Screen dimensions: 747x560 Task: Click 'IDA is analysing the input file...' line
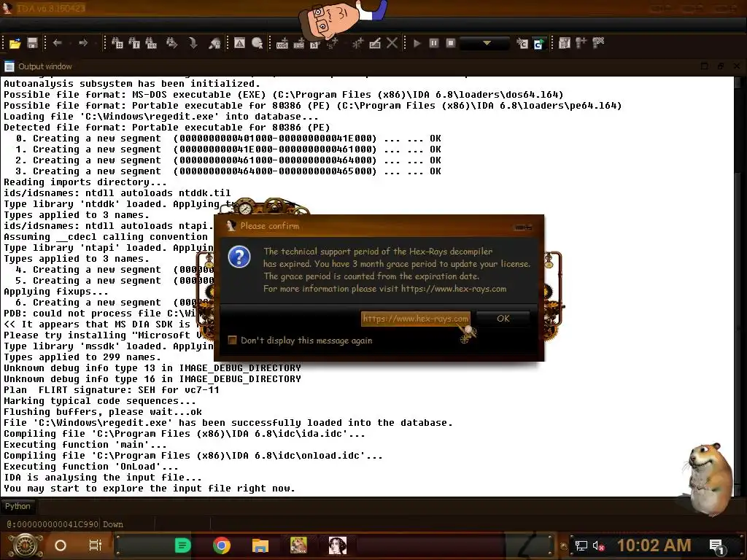pos(103,478)
